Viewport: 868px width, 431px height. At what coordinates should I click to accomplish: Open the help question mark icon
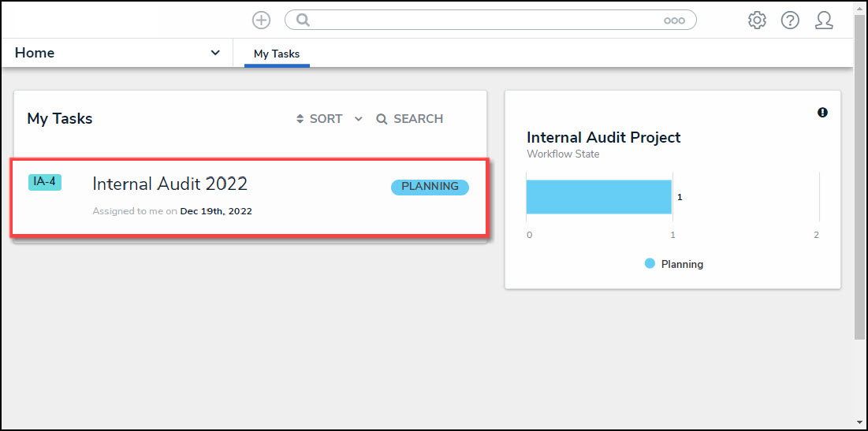790,20
